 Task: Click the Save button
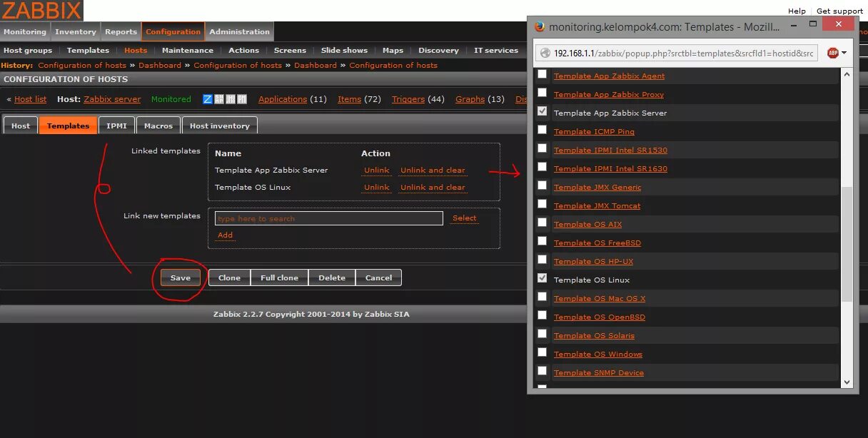[181, 277]
